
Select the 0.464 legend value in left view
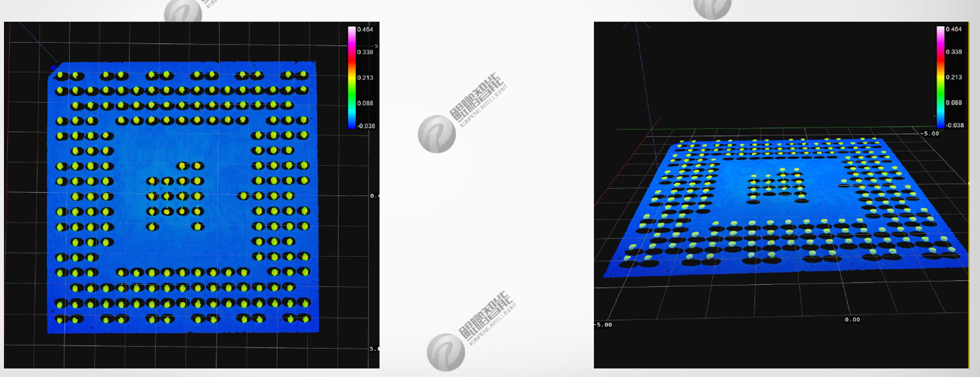pyautogui.click(x=365, y=29)
